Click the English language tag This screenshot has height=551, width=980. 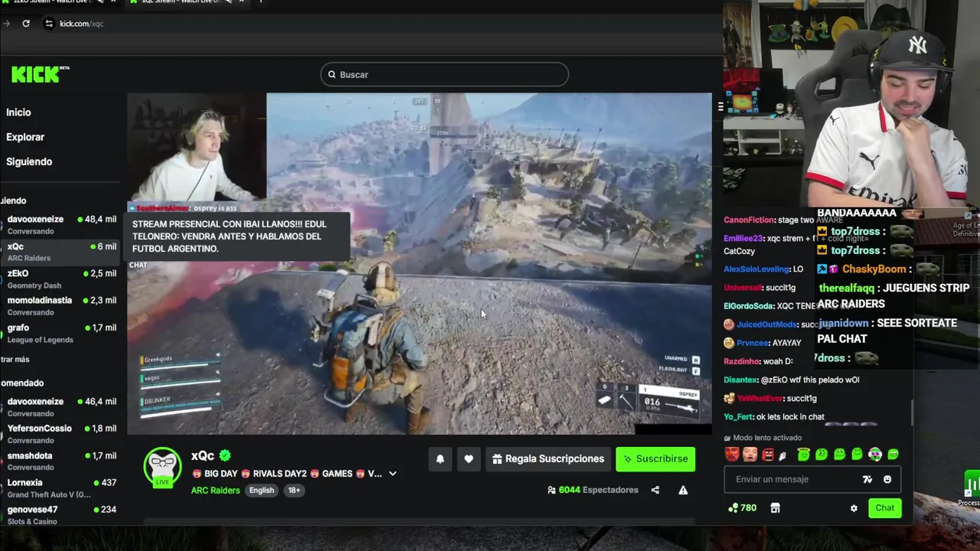261,491
